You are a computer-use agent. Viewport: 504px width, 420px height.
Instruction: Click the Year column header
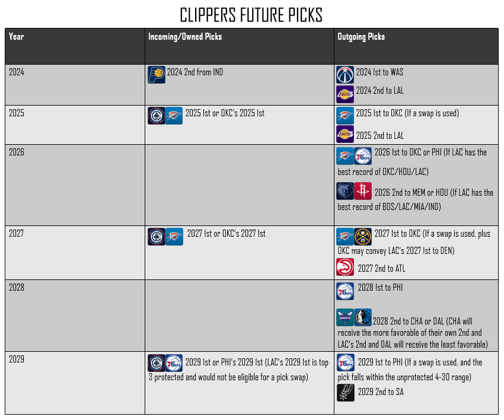coord(17,37)
